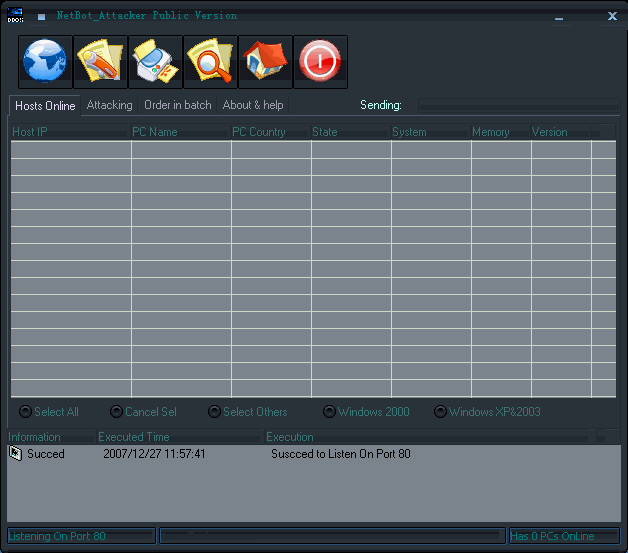Choose the Windows XP&2003 radio option

[x=440, y=412]
